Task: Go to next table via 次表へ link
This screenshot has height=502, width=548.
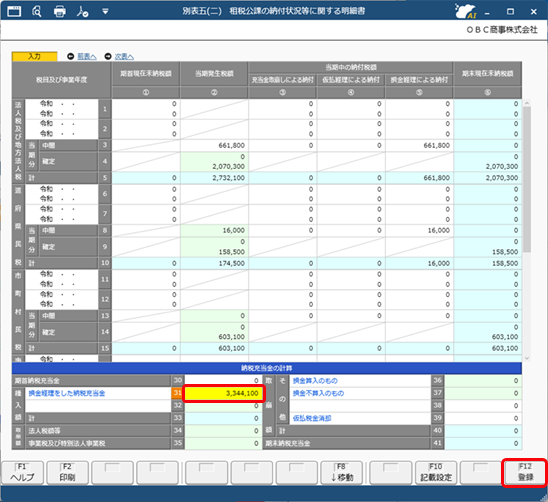Action: click(x=124, y=56)
